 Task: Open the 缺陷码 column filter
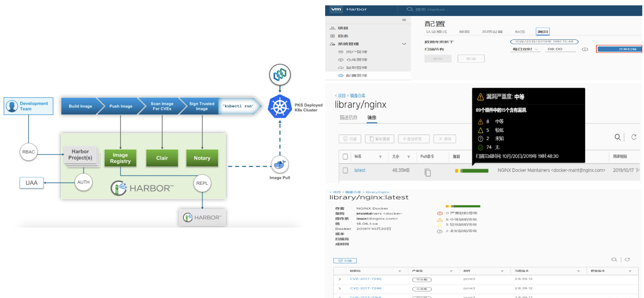point(400,271)
